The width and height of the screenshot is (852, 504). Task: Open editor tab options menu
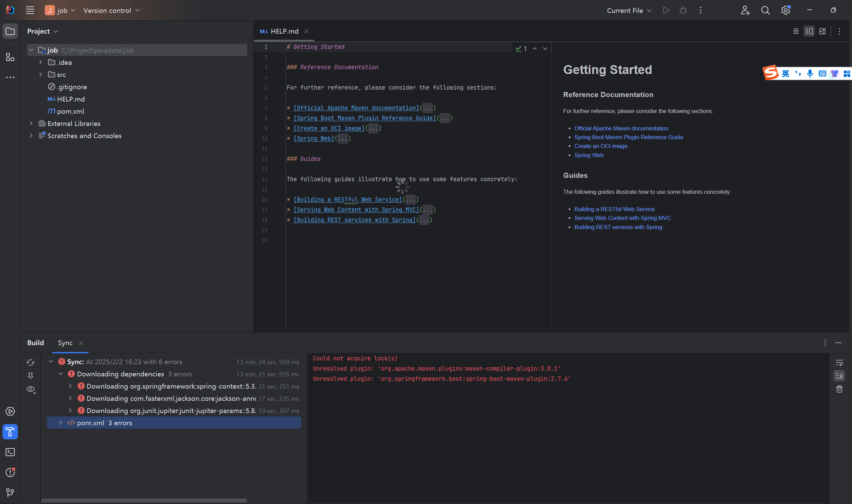(839, 31)
